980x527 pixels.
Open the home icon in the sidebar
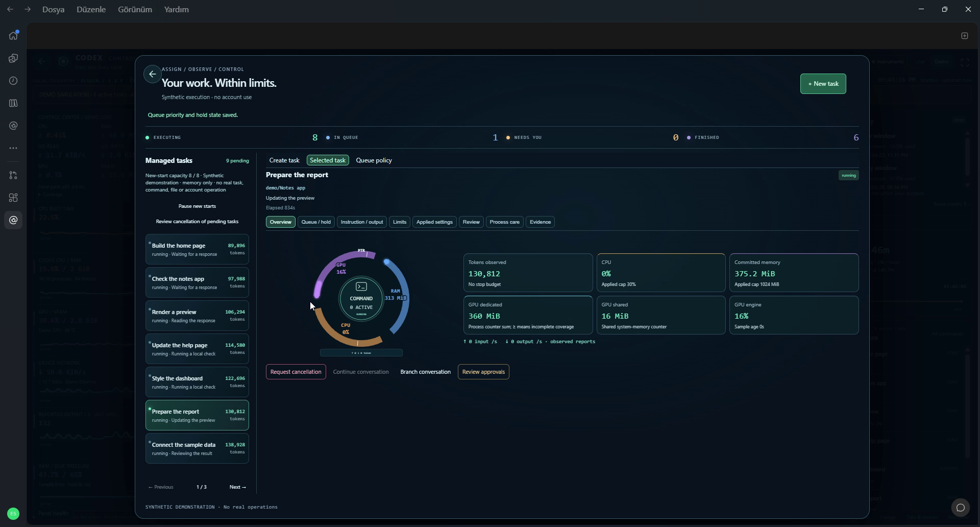click(13, 35)
